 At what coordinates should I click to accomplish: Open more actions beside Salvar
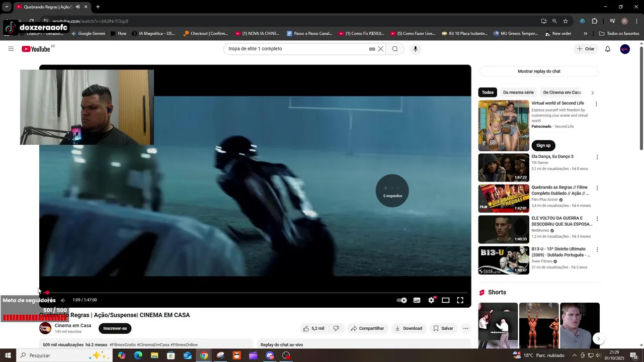tap(466, 328)
